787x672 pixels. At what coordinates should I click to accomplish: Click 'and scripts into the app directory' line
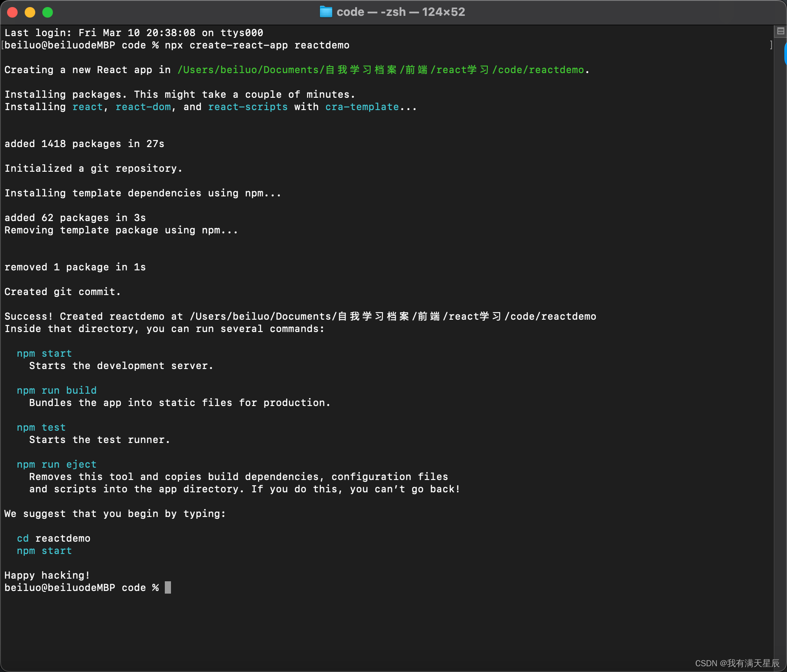tap(245, 489)
